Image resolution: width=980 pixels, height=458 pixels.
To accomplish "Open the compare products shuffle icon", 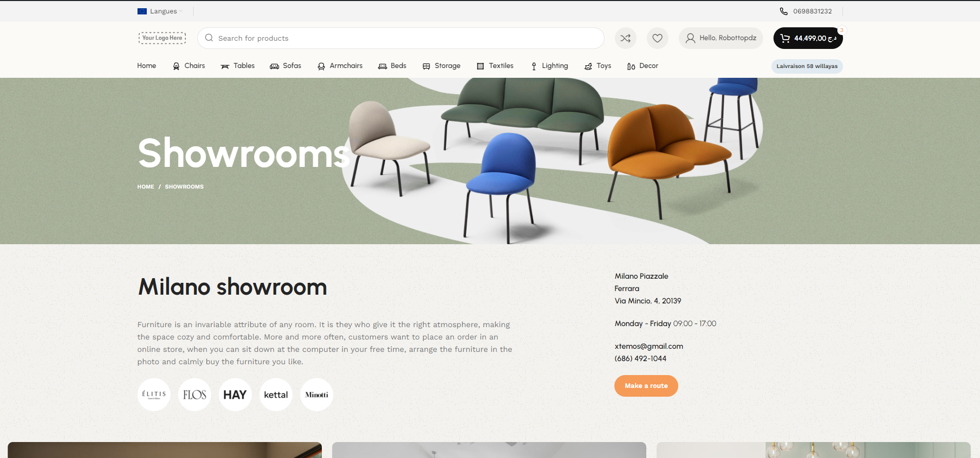I will click(x=625, y=38).
